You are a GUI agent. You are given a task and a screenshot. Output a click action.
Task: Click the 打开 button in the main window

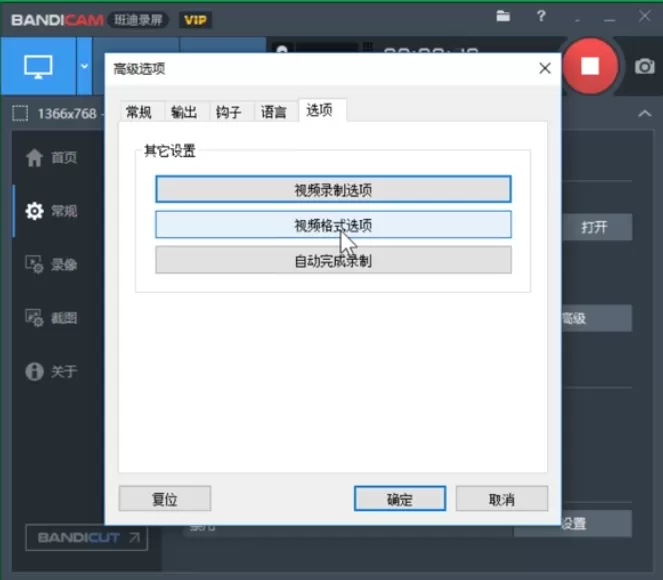[x=597, y=227]
